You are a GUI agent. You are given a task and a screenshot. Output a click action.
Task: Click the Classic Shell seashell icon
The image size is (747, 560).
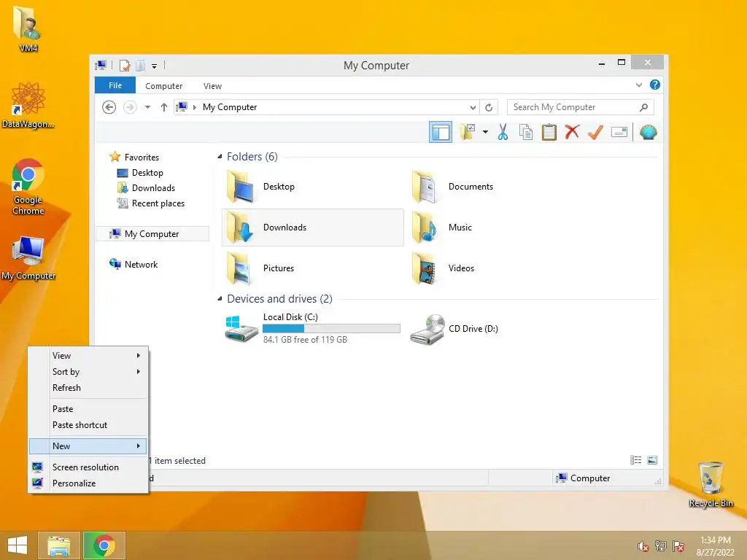click(x=648, y=132)
